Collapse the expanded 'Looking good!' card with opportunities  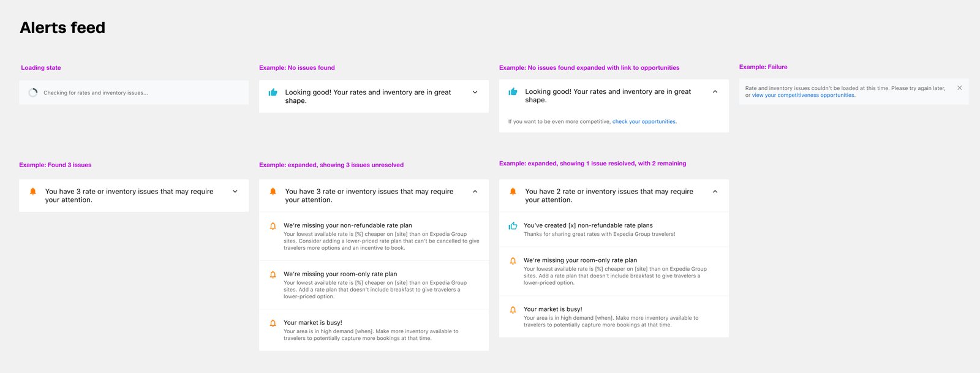715,92
